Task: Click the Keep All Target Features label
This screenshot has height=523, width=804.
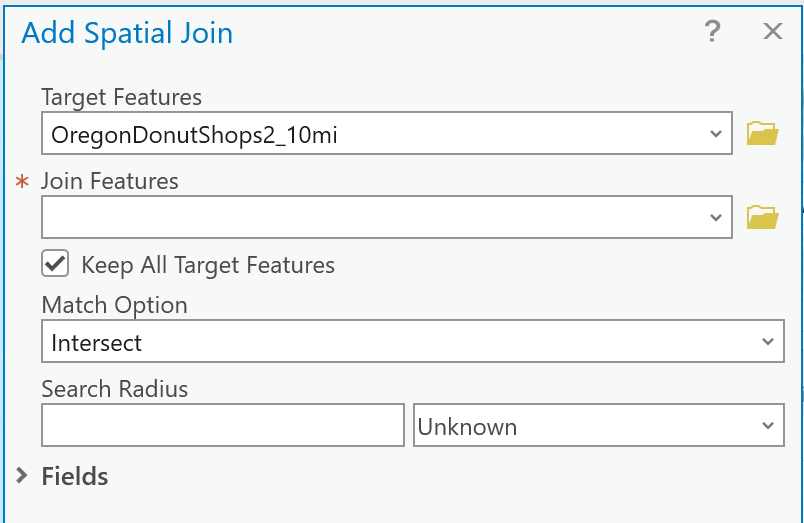Action: click(x=208, y=265)
